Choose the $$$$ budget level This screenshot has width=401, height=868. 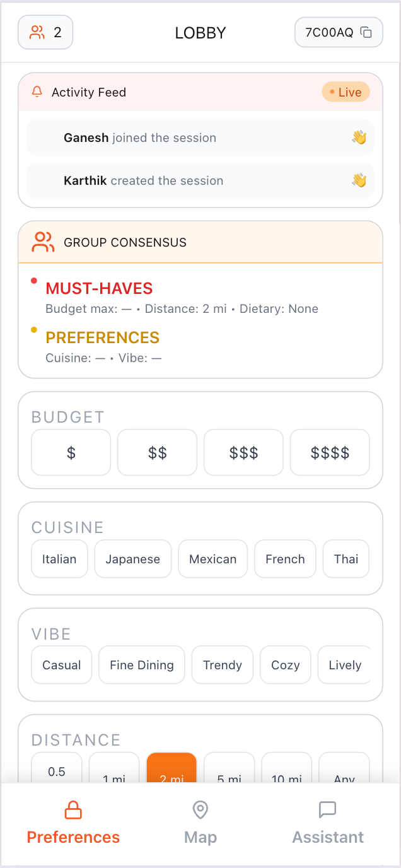(x=330, y=452)
